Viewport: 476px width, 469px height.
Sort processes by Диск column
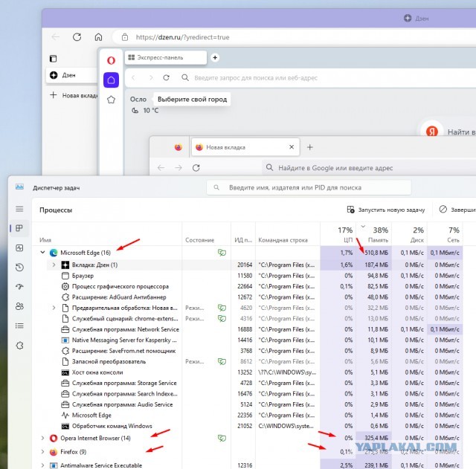click(x=409, y=235)
